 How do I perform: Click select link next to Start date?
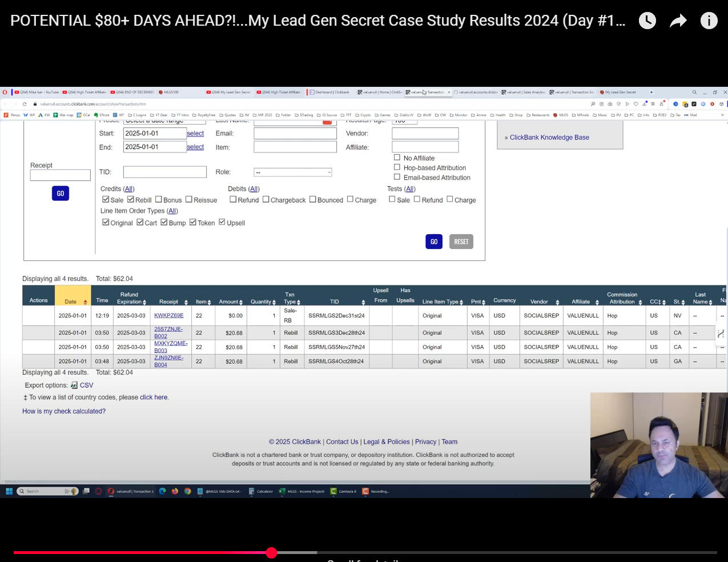click(x=195, y=133)
